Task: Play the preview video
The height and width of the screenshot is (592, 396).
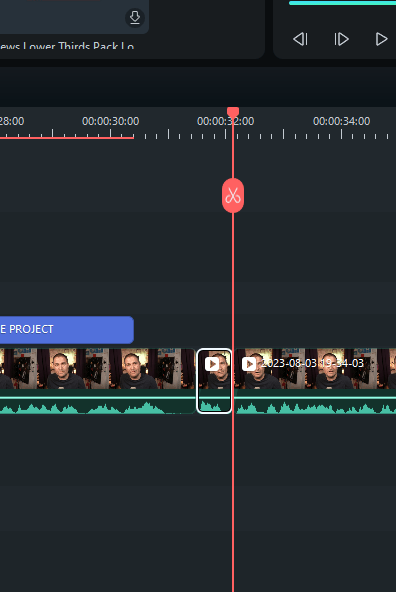Action: (381, 39)
